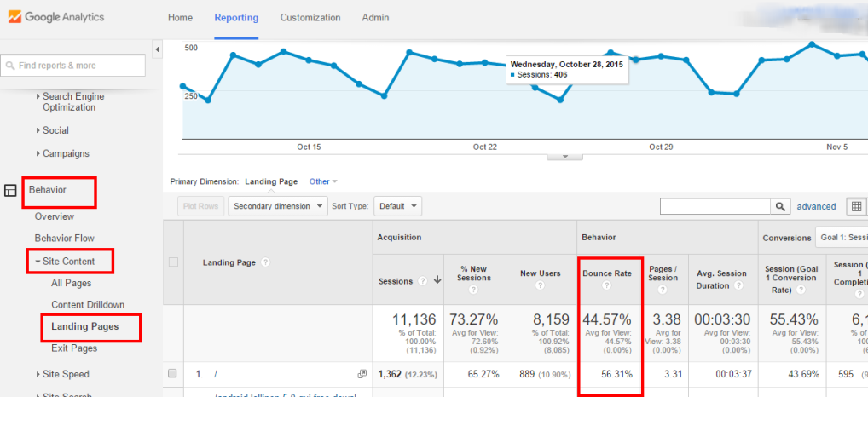The image size is (868, 437).
Task: Open the Reporting tab
Action: pyautogui.click(x=236, y=18)
